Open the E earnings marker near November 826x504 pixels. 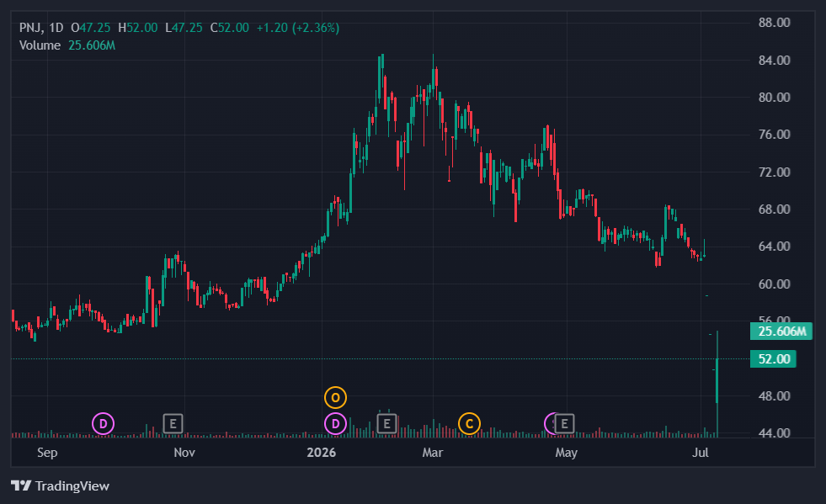point(173,423)
